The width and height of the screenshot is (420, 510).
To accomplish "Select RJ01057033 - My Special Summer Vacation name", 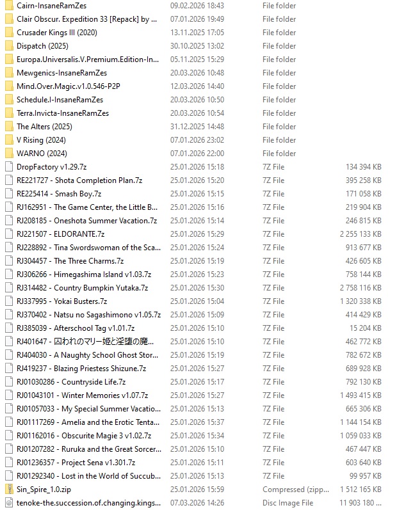I will [x=89, y=408].
